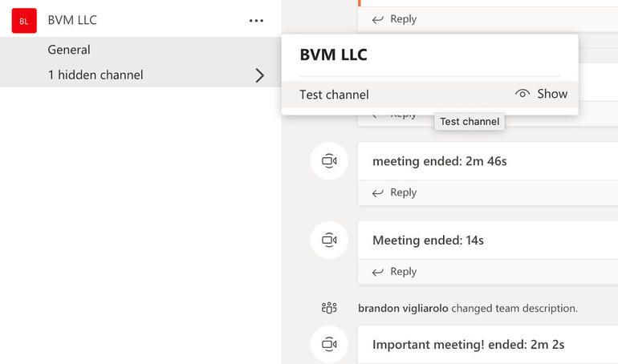Screen dimensions: 618x364
Task: Select Test channel in the flyout
Action: [334, 95]
